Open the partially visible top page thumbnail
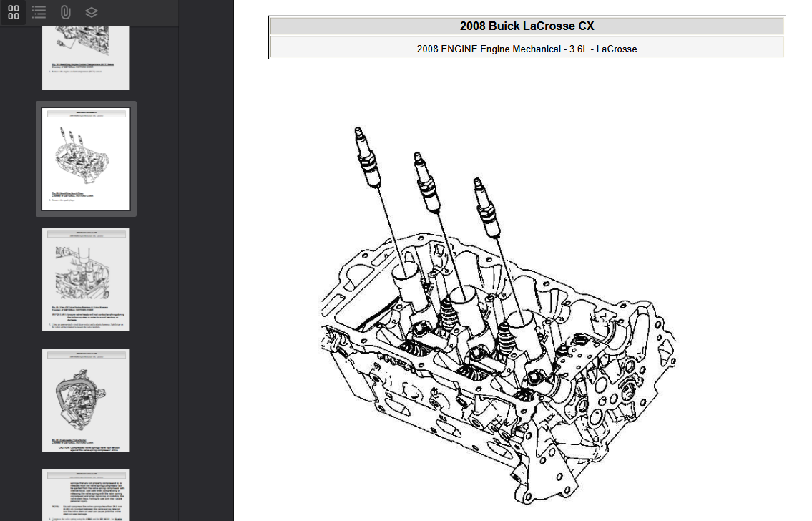This screenshot has height=521, width=812. coord(86,58)
